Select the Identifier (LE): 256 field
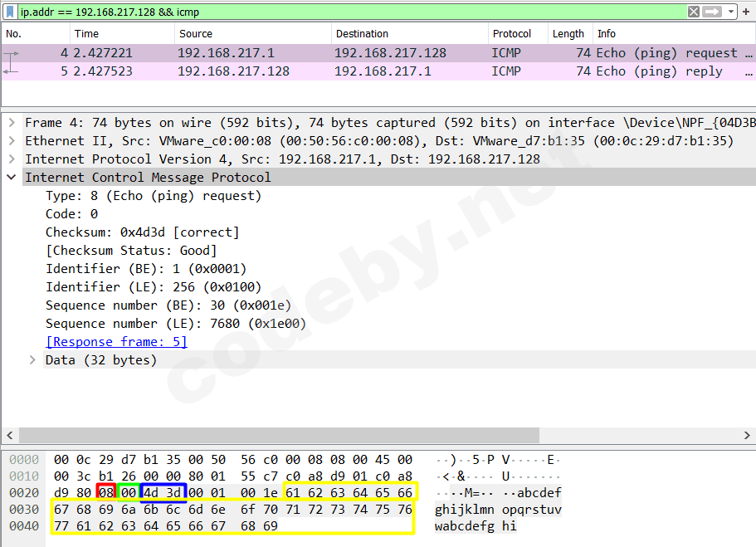Screen dimensions: 756x547 point(154,287)
